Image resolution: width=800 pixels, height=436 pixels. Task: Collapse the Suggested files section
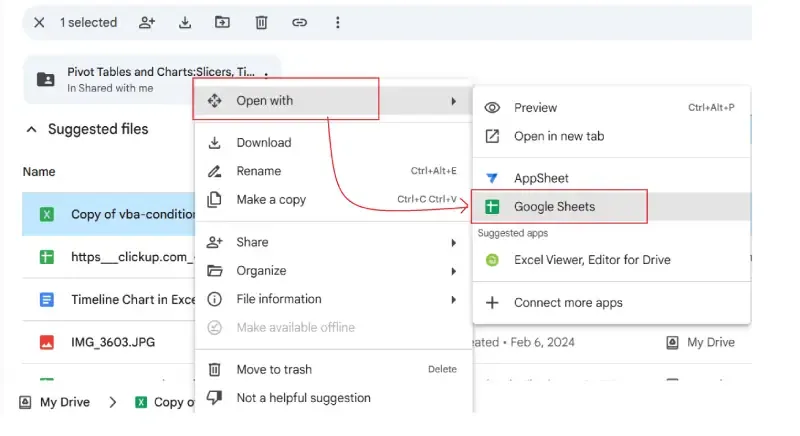[31, 129]
